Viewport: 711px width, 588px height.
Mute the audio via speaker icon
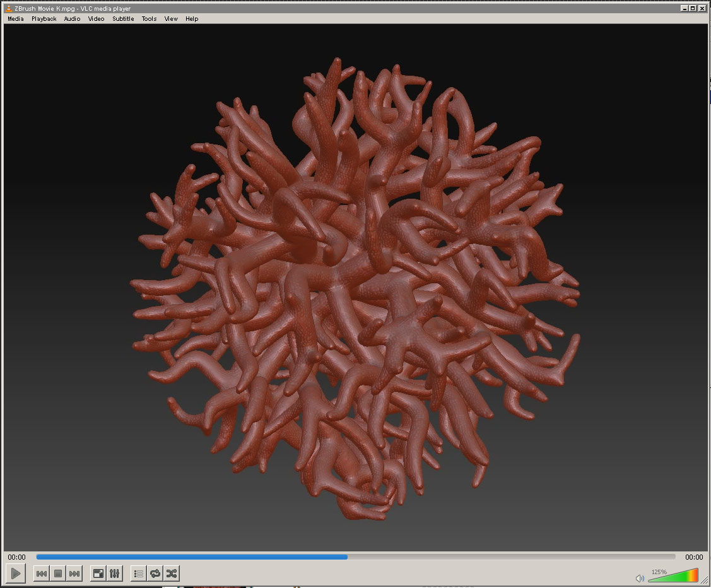639,577
